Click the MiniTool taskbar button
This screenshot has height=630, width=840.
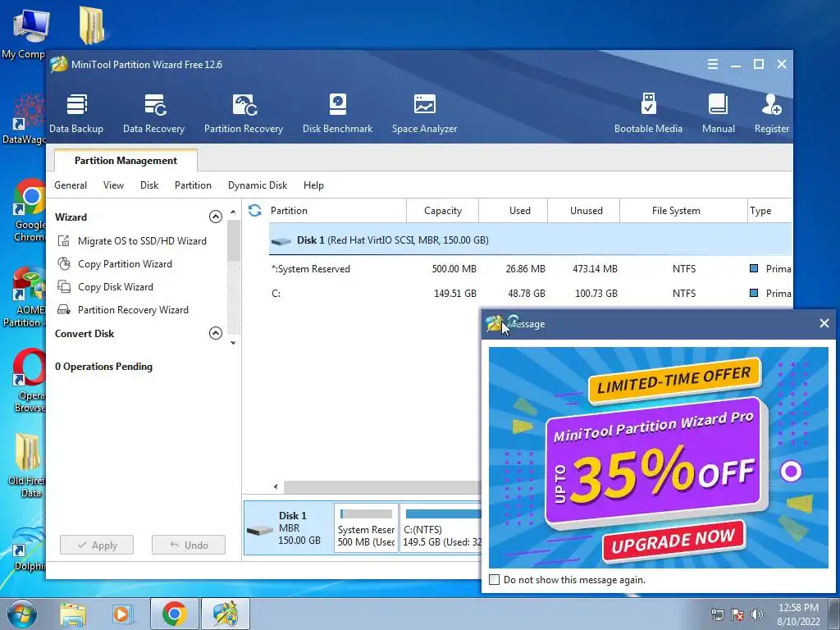tap(226, 614)
